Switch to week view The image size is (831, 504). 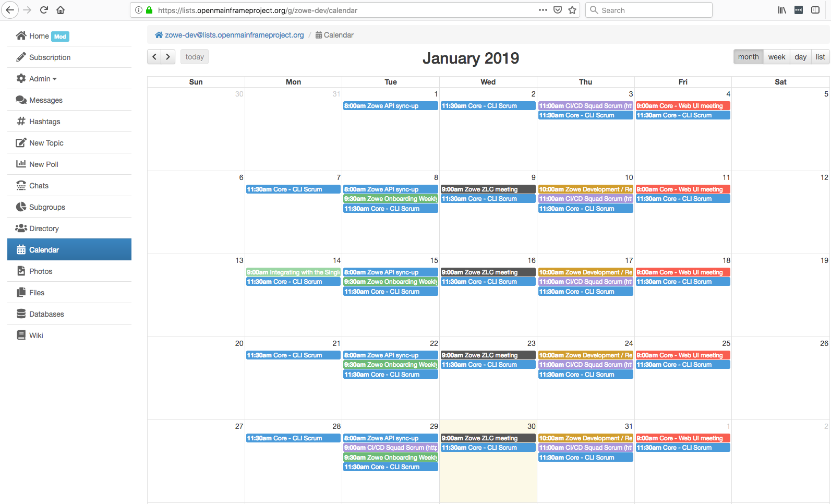777,57
